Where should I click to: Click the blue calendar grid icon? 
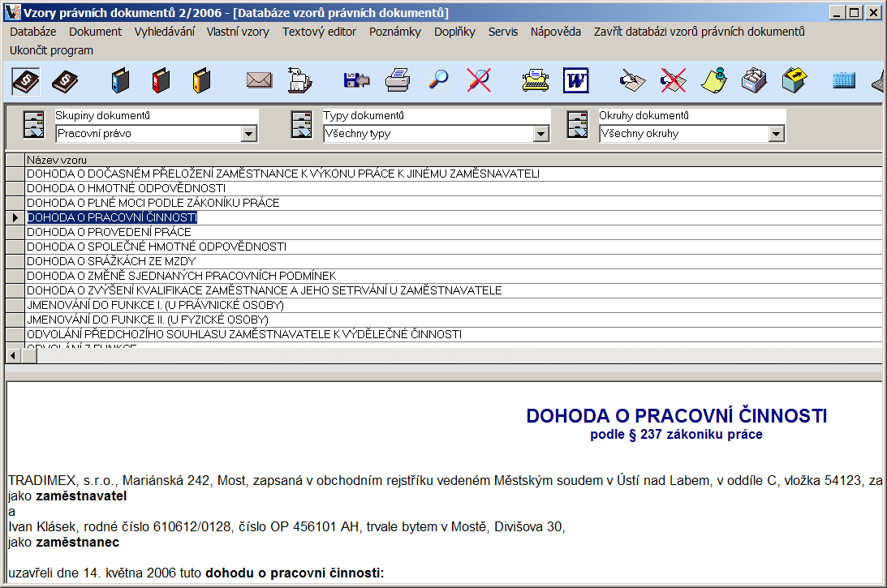tap(843, 80)
